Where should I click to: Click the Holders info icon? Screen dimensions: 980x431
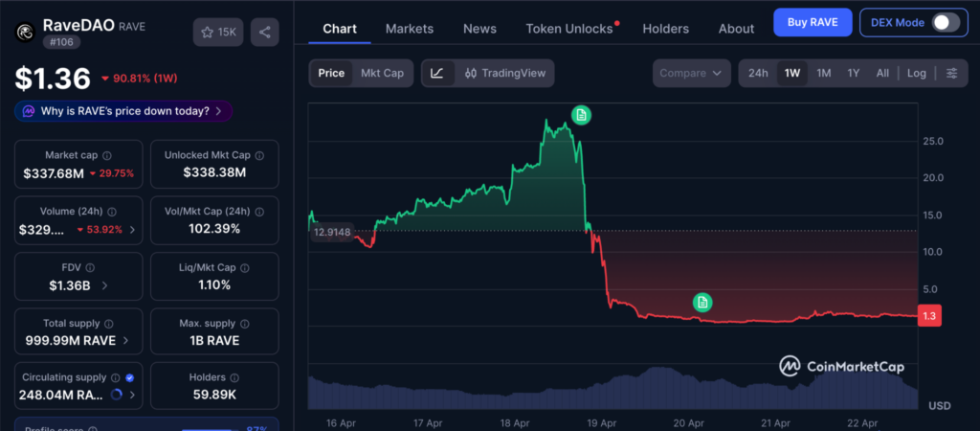[234, 377]
